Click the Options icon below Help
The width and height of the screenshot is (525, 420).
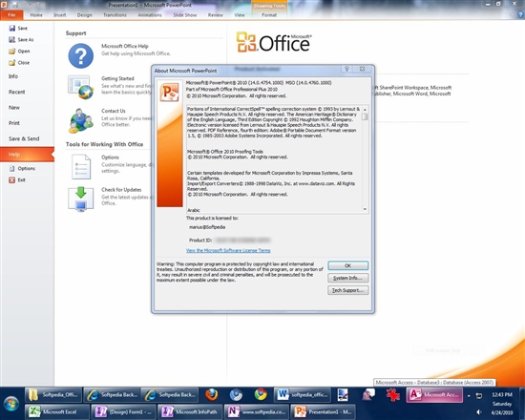coord(12,168)
